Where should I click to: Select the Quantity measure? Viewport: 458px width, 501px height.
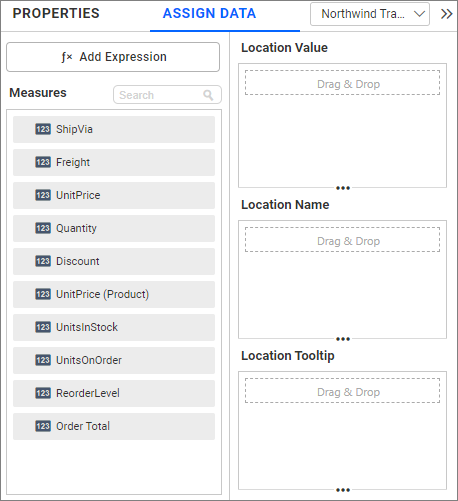coord(114,228)
